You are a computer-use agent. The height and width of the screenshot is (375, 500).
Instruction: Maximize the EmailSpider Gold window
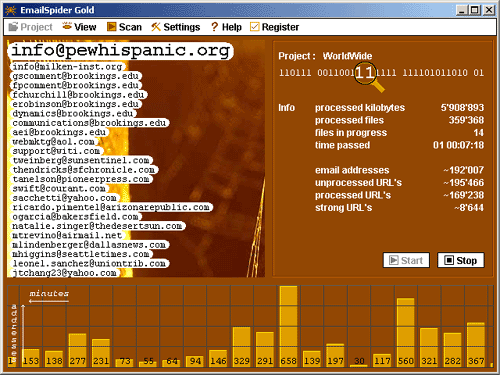tap(475, 10)
